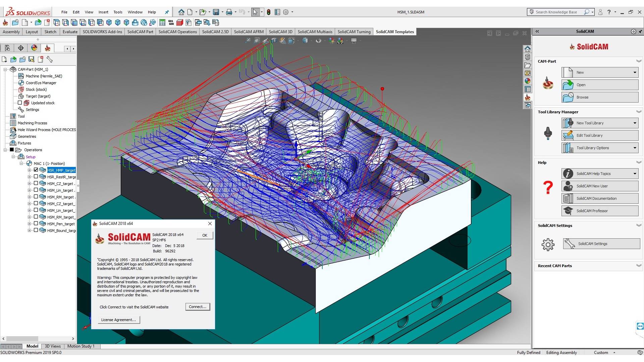Select the ConfigurationManager crosshair tab icon
Viewport: 644px width, 362px height.
pyautogui.click(x=21, y=48)
